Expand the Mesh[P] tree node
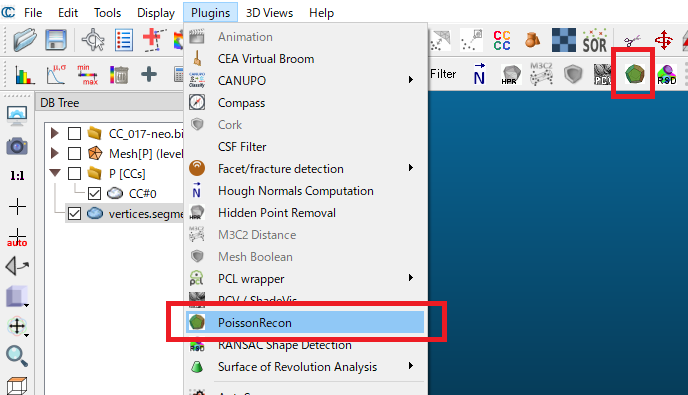Screen dimensions: 688x395 click(x=54, y=153)
